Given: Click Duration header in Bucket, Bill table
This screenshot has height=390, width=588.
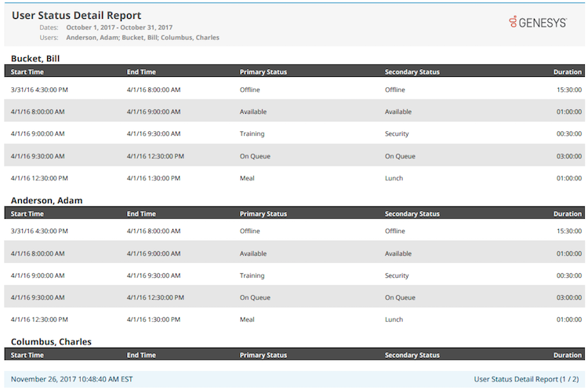Looking at the screenshot, I should pyautogui.click(x=568, y=71).
